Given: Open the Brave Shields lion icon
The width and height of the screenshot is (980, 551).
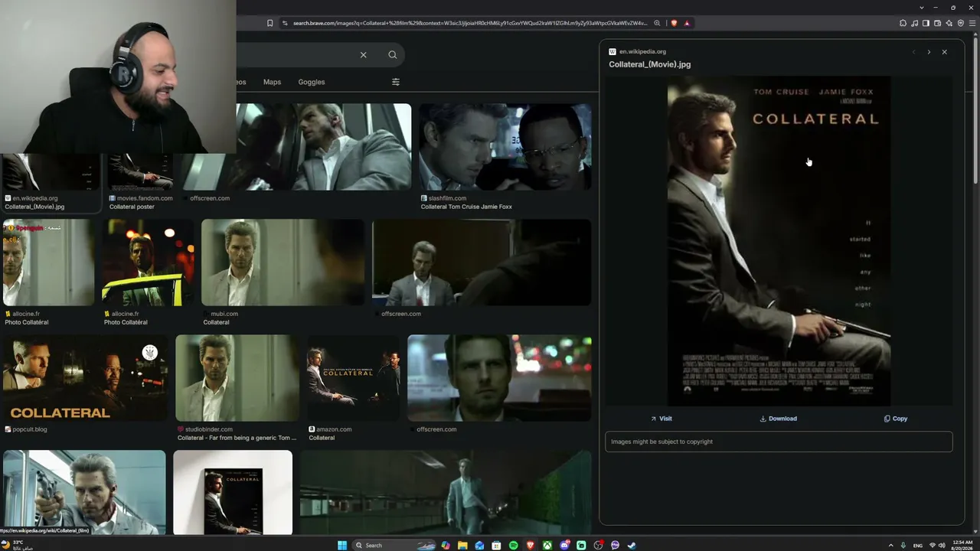Looking at the screenshot, I should point(674,23).
